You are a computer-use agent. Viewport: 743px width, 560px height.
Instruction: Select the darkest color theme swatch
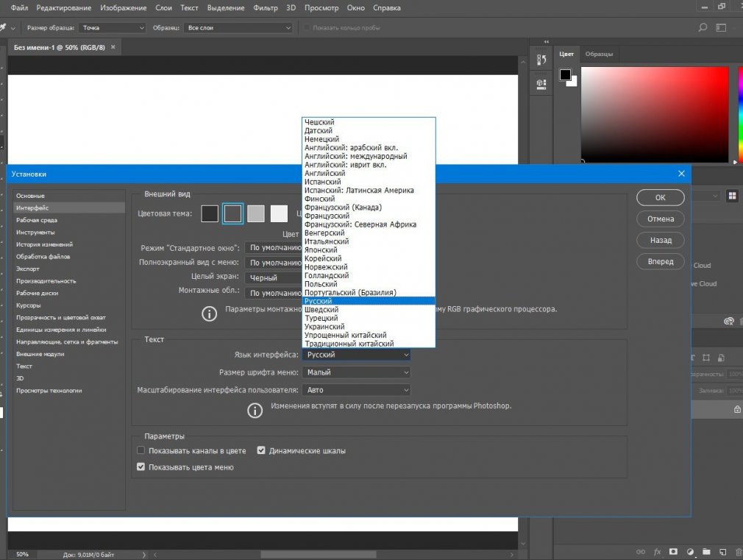point(210,213)
